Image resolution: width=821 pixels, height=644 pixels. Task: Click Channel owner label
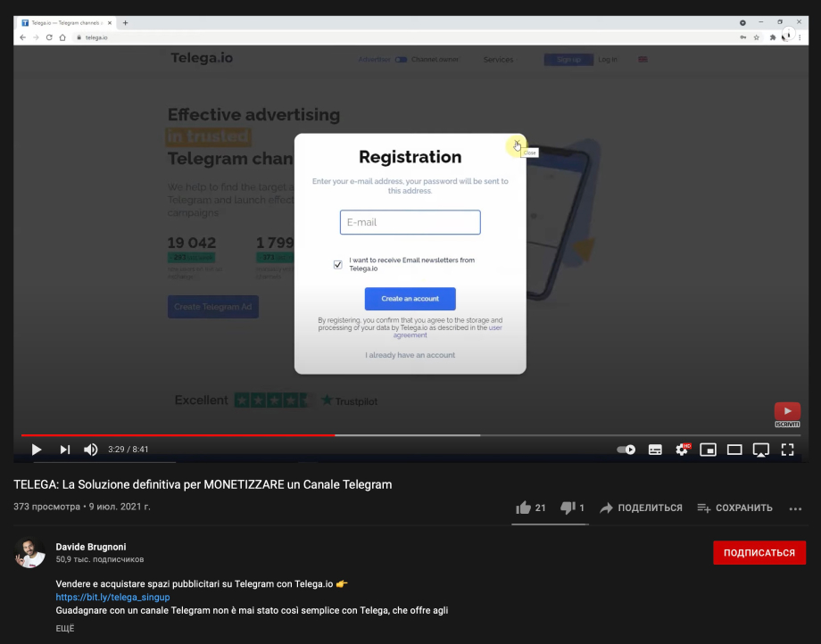435,60
